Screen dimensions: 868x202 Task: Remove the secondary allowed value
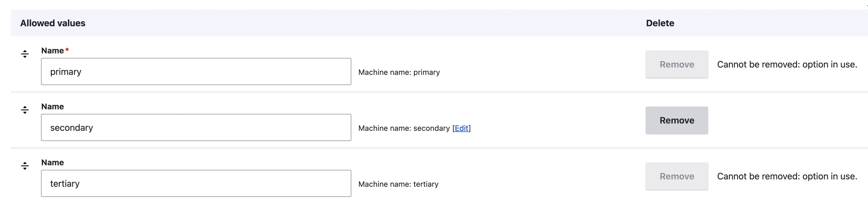(677, 120)
